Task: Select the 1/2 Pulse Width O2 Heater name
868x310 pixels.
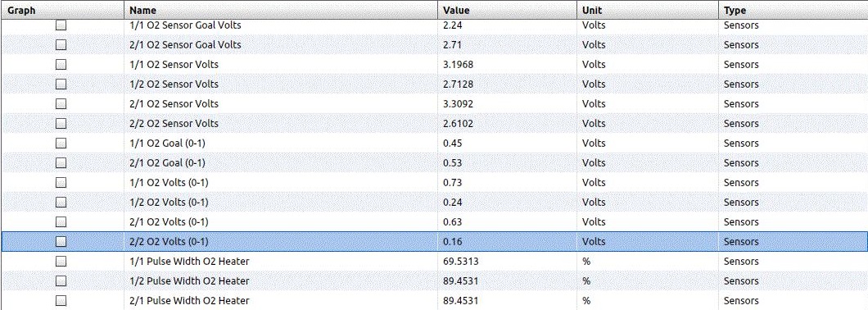Action: pos(189,281)
